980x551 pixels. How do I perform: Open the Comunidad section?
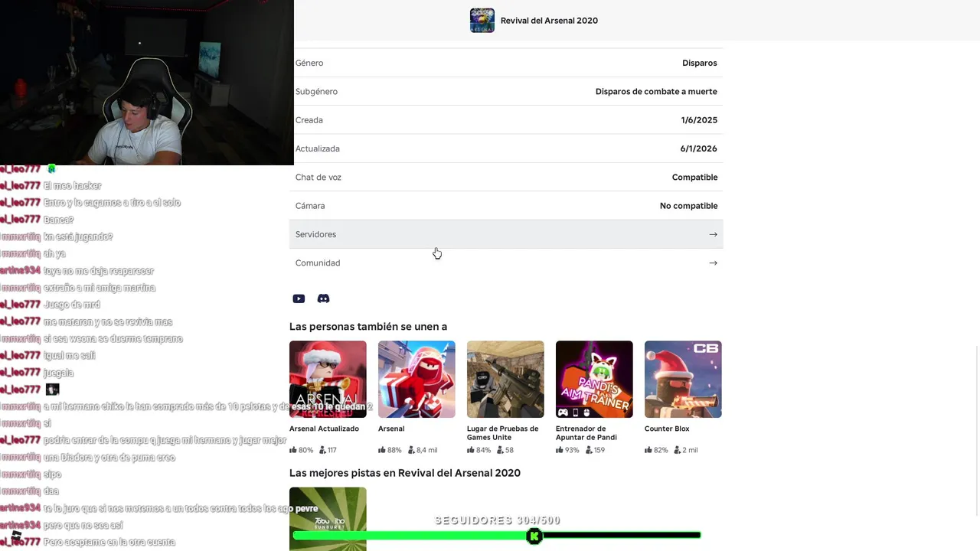(506, 263)
